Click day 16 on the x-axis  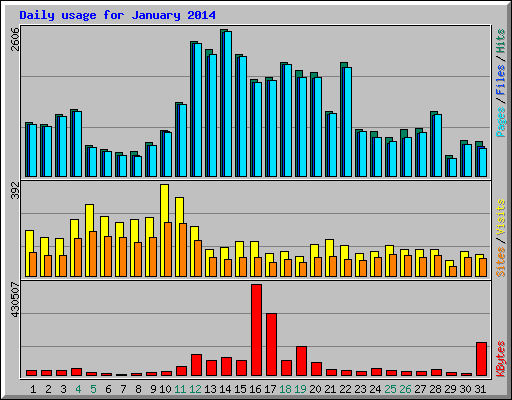pyautogui.click(x=255, y=389)
